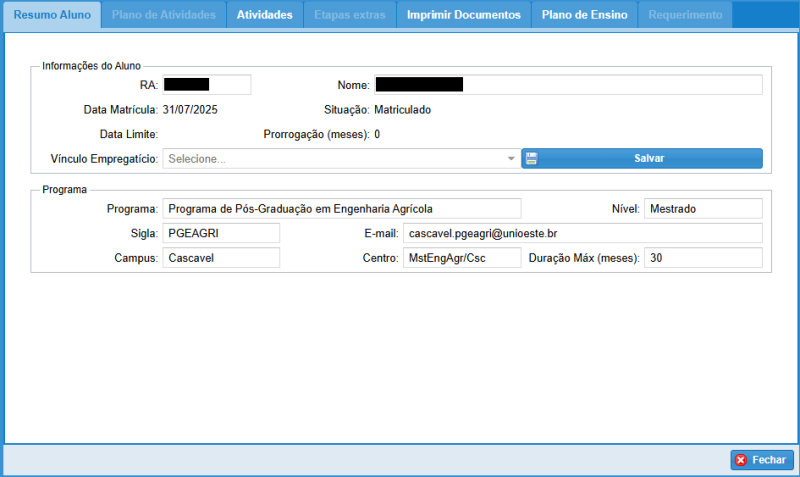Image resolution: width=800 pixels, height=477 pixels.
Task: Click the E-mail field
Action: [582, 233]
